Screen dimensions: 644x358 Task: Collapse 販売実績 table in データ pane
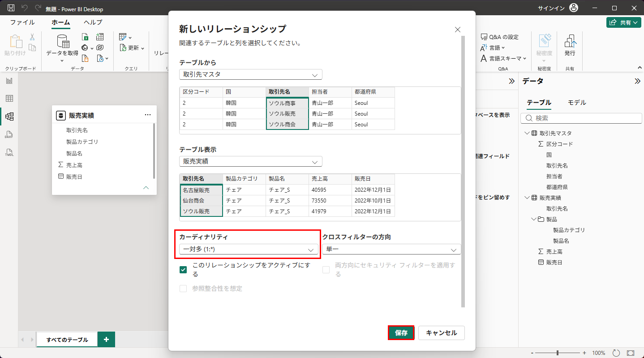click(527, 198)
